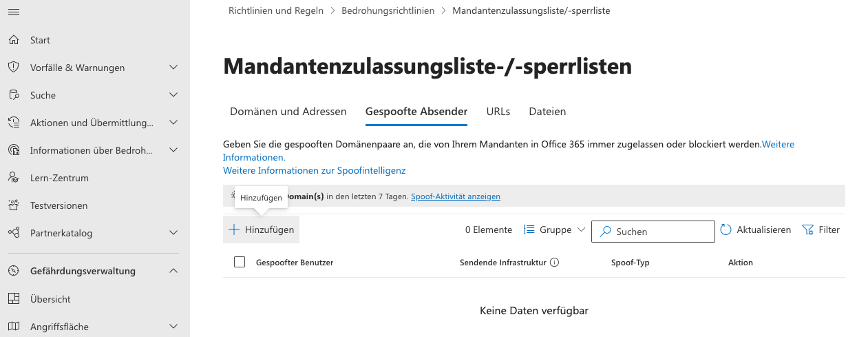
Task: Click the Übersicht dashboard icon
Action: tap(14, 299)
